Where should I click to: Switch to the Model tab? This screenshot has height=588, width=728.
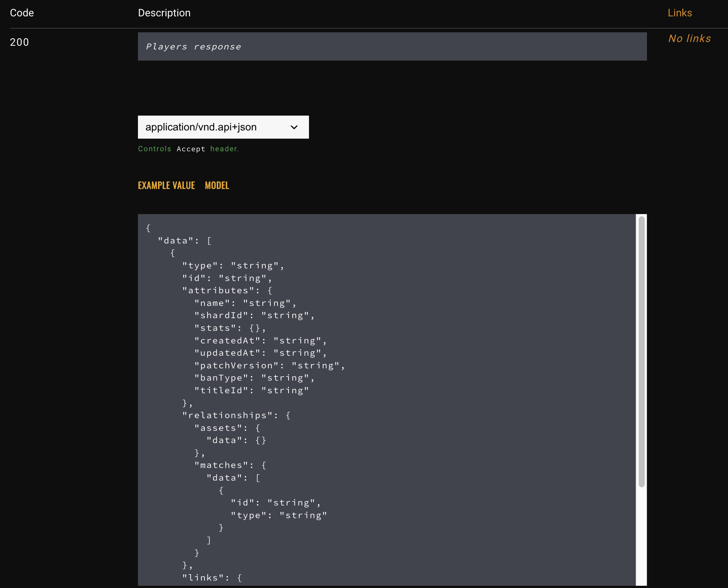217,185
